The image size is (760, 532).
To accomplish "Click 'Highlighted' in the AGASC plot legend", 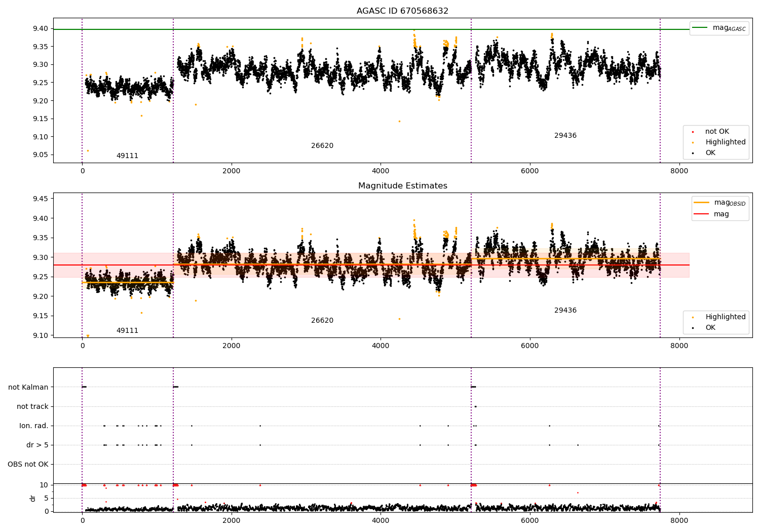I will tap(725, 142).
